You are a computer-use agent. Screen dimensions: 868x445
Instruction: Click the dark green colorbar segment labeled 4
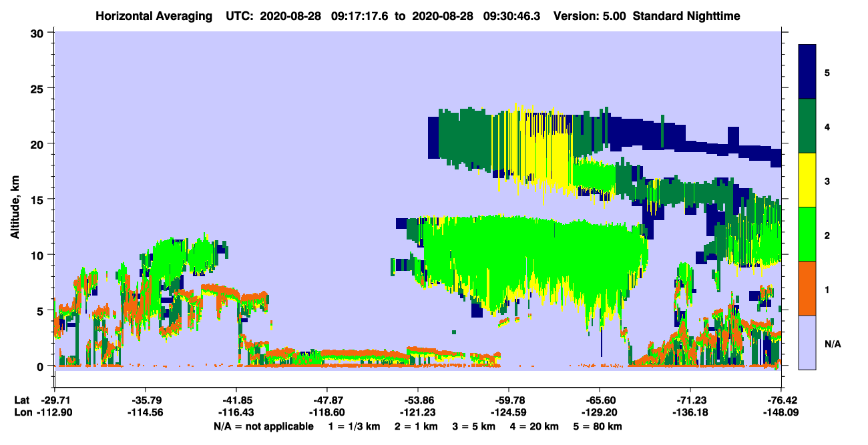[807, 126]
